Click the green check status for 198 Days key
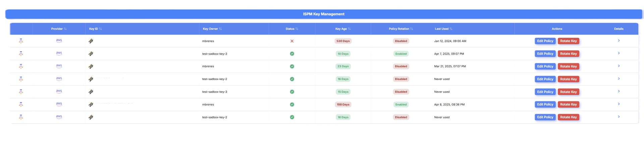Viewport: 644px width, 160px height. click(x=292, y=104)
